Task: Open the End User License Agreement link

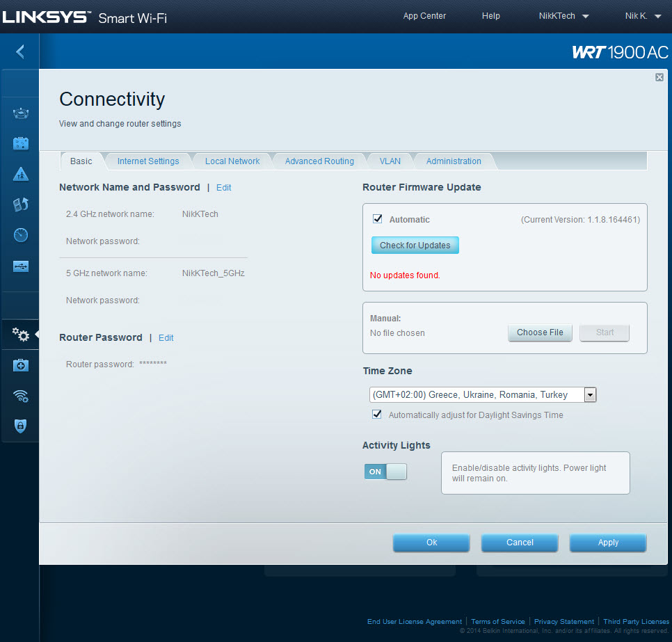Action: coord(414,621)
